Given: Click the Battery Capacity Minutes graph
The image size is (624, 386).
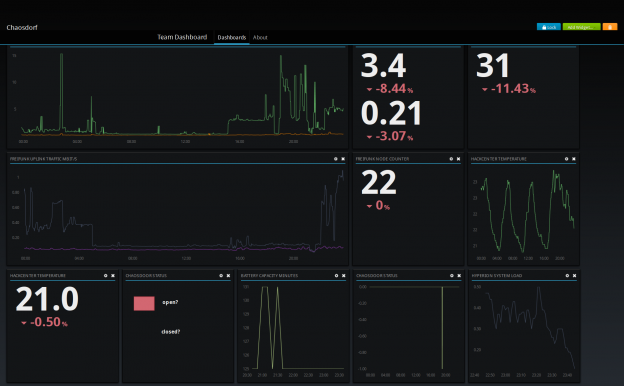Looking at the screenshot, I should (293, 330).
